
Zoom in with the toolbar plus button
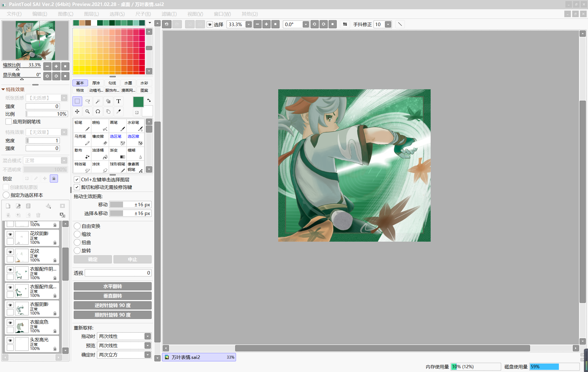click(x=266, y=24)
